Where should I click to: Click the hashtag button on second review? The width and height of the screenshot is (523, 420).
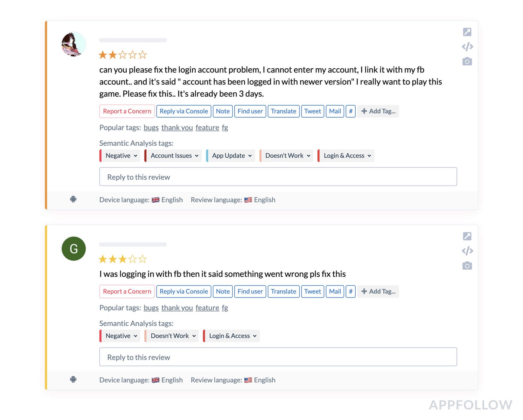[350, 292]
